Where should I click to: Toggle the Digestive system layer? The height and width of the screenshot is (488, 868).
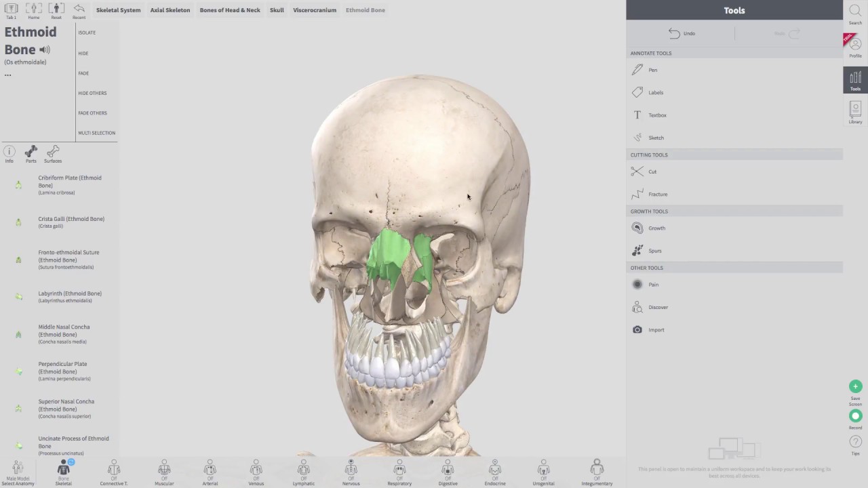448,472
